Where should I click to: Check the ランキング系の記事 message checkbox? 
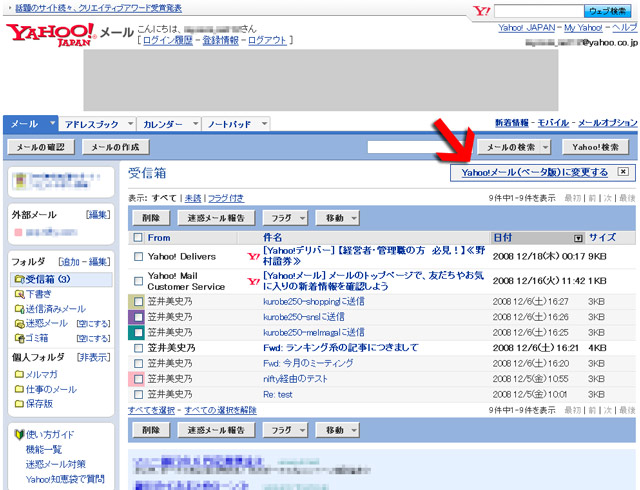point(138,348)
